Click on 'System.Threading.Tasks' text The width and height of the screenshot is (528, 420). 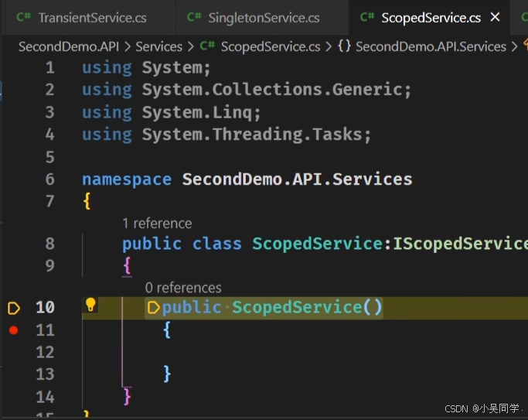[252, 135]
